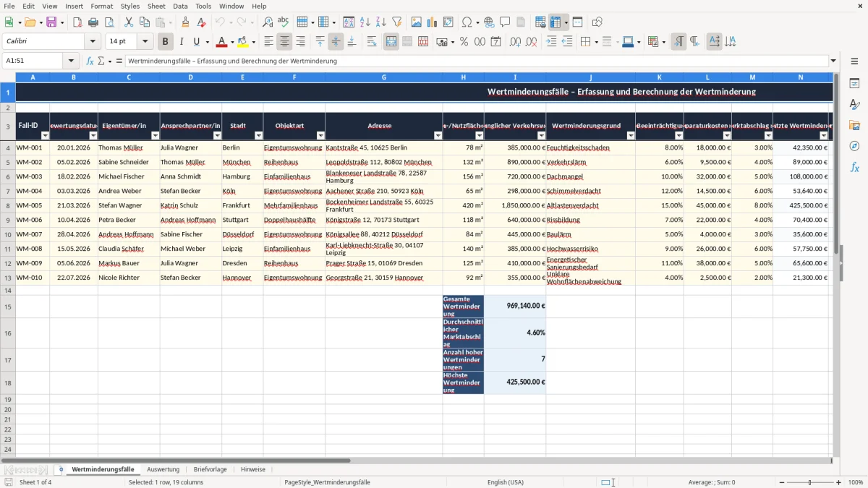This screenshot has height=488, width=868.
Task: Click Add Decimal Place icon
Action: pyautogui.click(x=515, y=42)
